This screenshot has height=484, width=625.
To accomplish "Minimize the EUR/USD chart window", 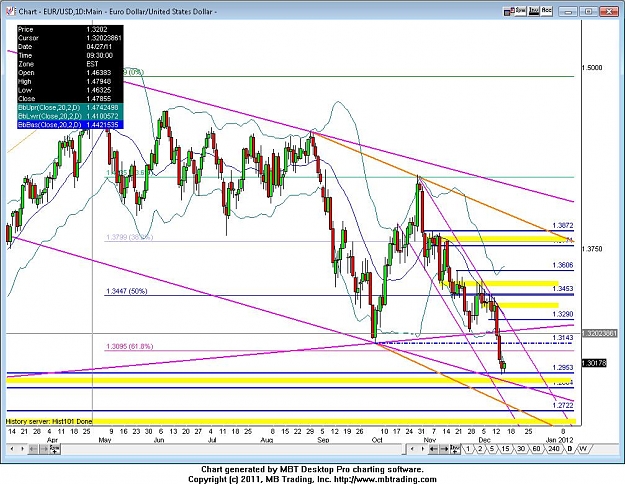I will pyautogui.click(x=568, y=12).
